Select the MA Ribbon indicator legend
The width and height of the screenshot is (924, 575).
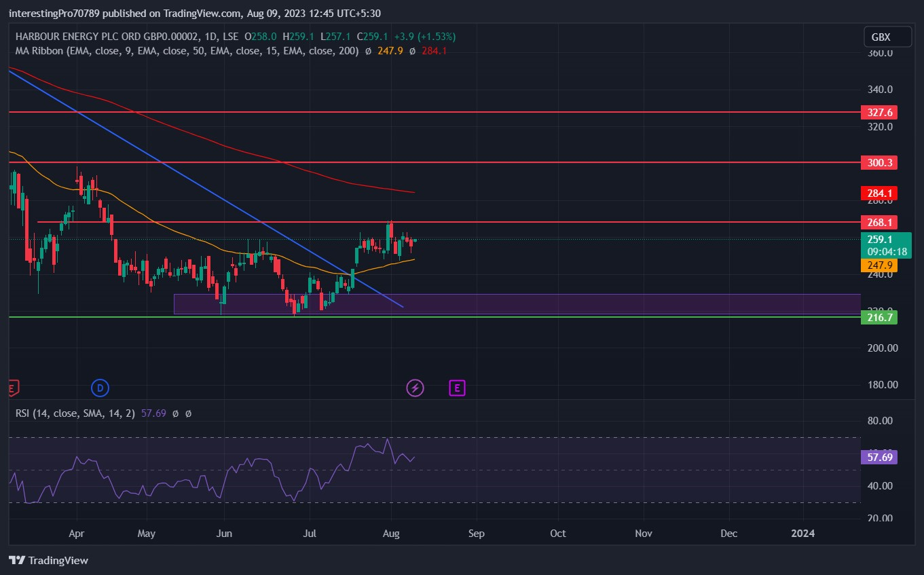[x=187, y=51]
